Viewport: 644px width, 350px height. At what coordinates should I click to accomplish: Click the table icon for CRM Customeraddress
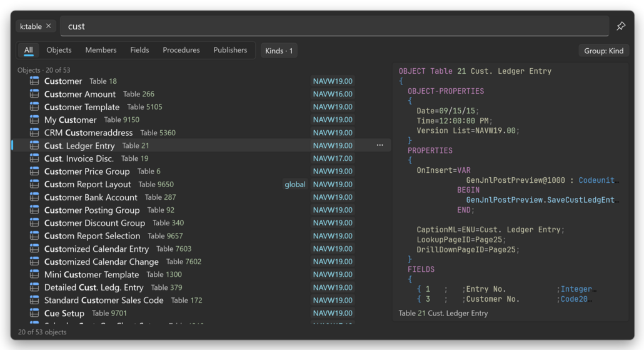point(34,133)
